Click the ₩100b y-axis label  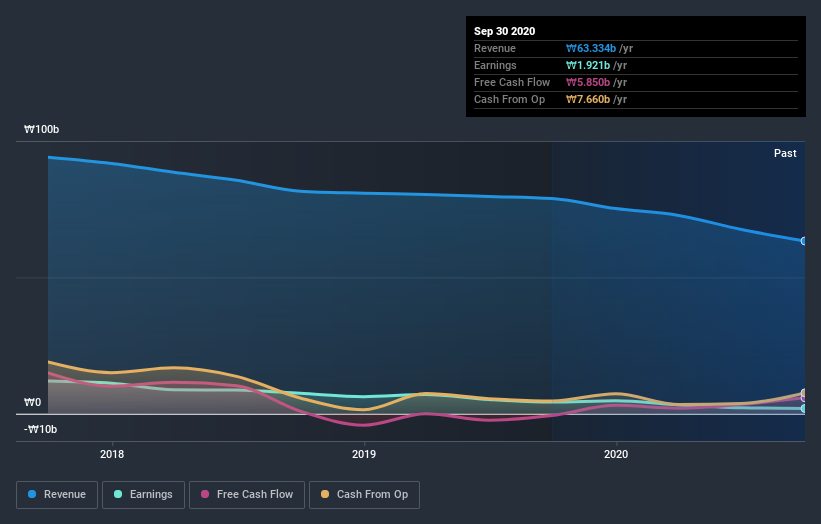click(41, 129)
